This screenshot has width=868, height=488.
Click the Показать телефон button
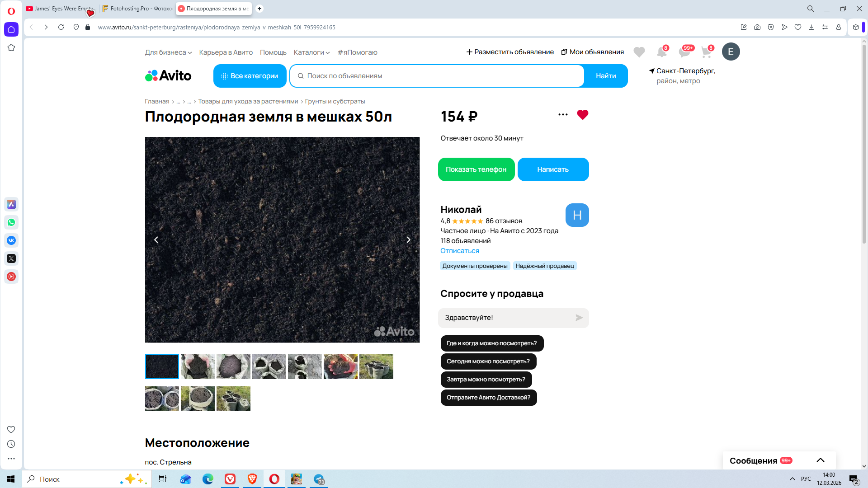point(476,169)
